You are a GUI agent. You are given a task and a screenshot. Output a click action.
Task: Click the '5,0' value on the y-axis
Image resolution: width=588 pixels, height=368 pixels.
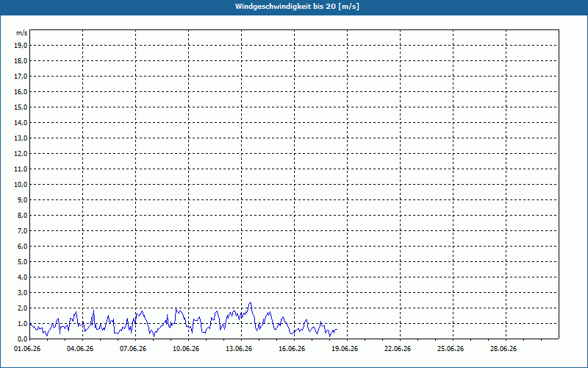pyautogui.click(x=23, y=262)
